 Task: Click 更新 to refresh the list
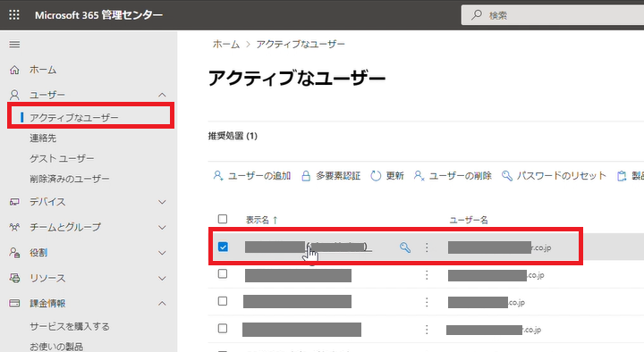point(387,176)
